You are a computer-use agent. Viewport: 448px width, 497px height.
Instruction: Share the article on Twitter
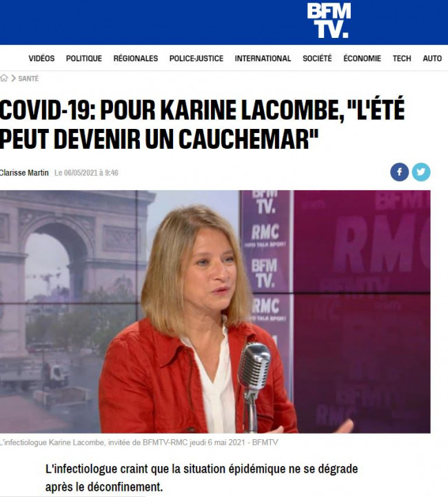tap(421, 172)
